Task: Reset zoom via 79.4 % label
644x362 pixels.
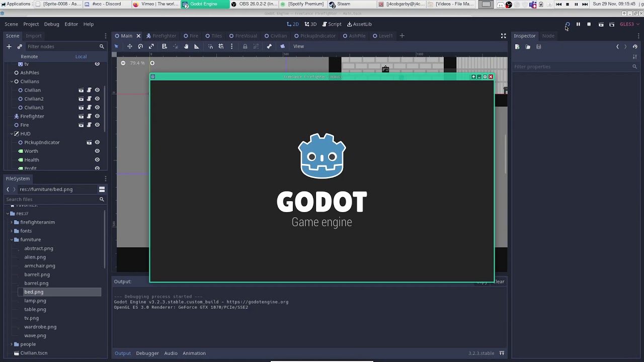Action: (137, 63)
